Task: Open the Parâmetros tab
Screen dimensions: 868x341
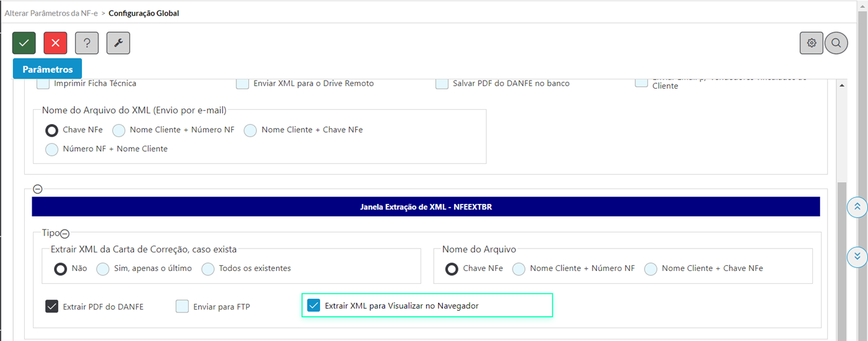Action: pyautogui.click(x=47, y=69)
